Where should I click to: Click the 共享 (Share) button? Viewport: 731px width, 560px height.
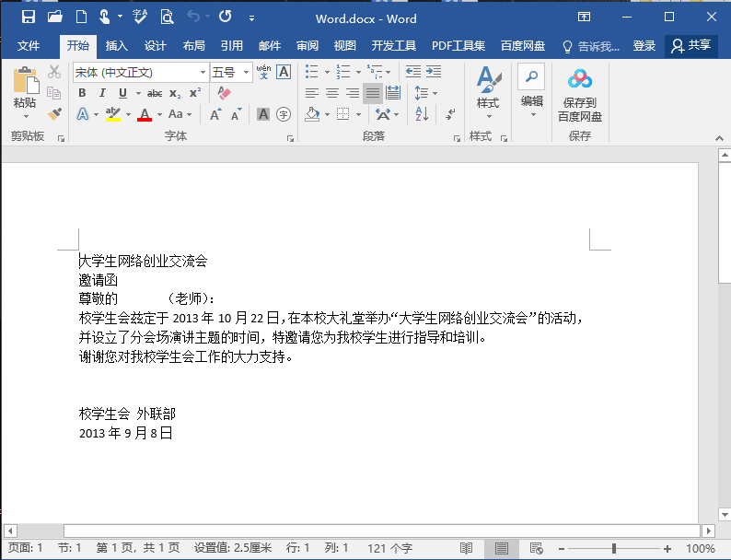click(691, 46)
